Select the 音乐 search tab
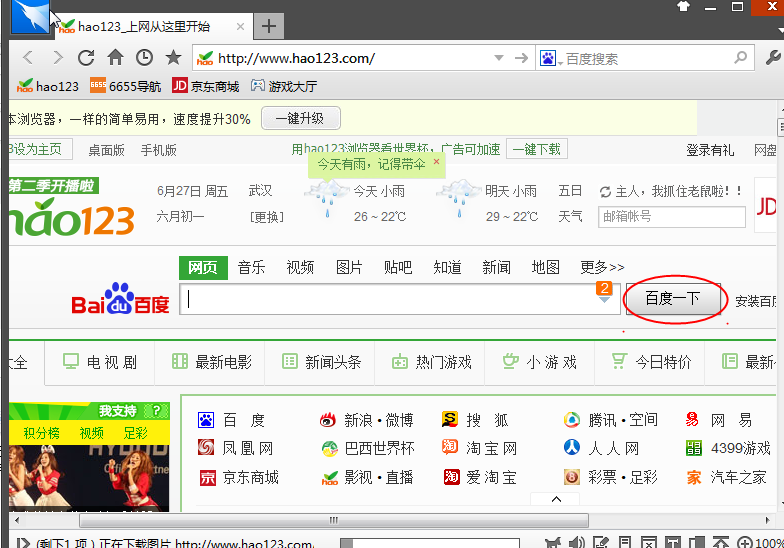Screen dimensions: 784x548 (251, 267)
